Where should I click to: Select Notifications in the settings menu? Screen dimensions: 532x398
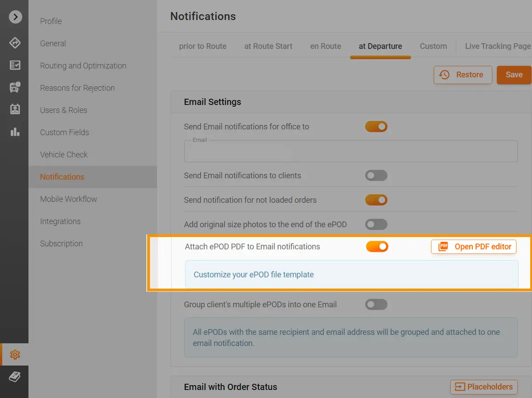93,177
